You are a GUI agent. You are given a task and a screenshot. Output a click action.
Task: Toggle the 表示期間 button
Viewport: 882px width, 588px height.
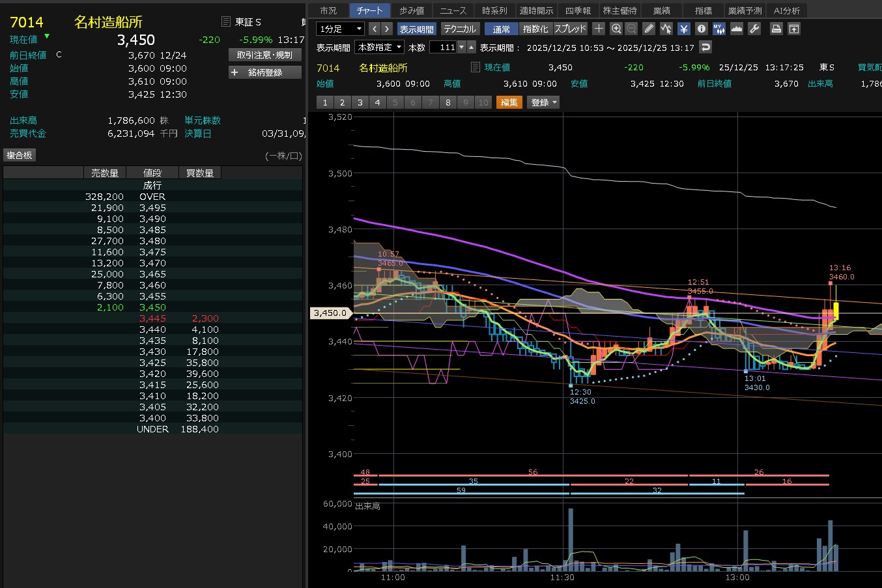pyautogui.click(x=416, y=29)
